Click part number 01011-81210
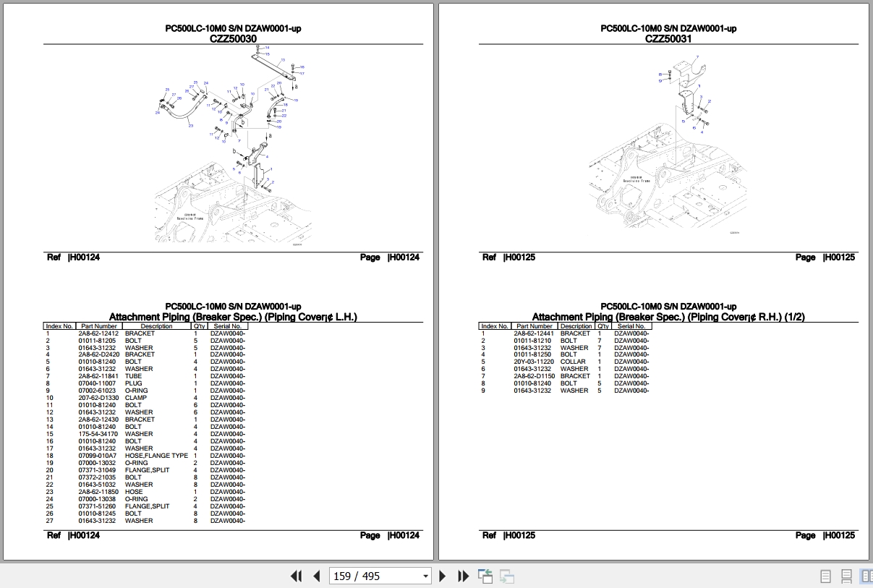The height and width of the screenshot is (588, 873). coord(532,341)
